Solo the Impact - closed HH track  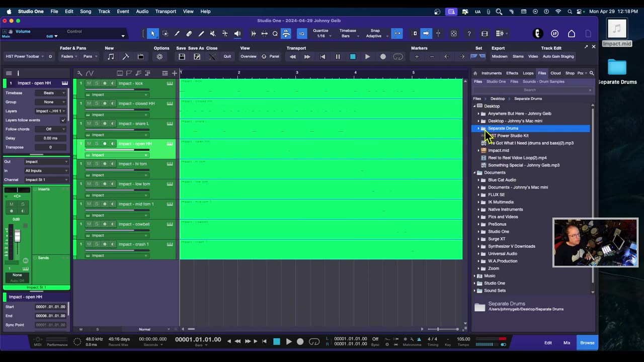[97, 104]
